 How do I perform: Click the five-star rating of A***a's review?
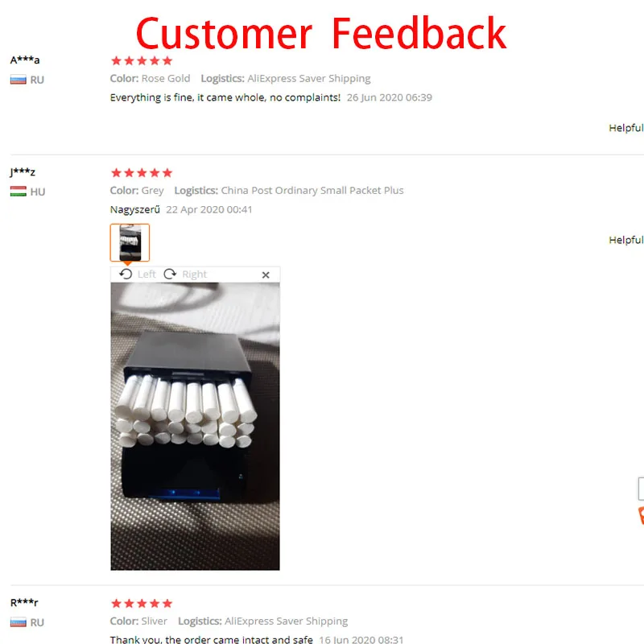point(142,61)
